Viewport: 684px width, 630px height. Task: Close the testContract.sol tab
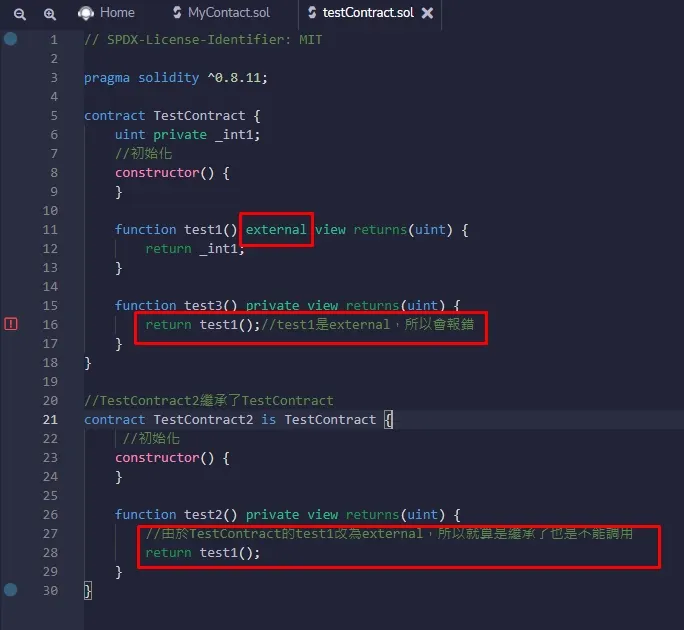point(428,13)
